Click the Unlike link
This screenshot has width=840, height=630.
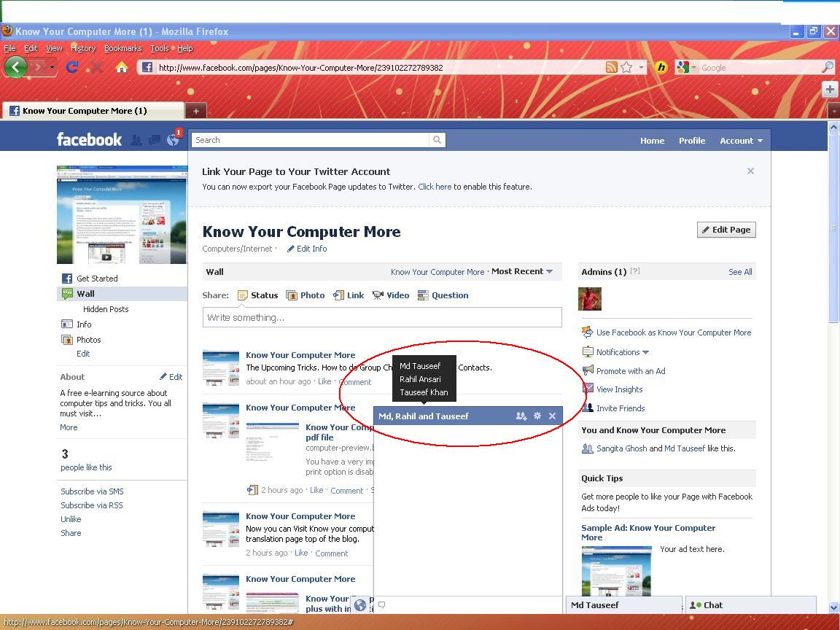pos(71,519)
